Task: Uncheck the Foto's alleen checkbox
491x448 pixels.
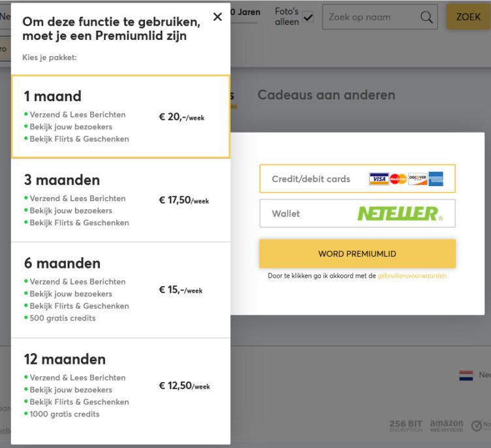Action: (x=308, y=18)
